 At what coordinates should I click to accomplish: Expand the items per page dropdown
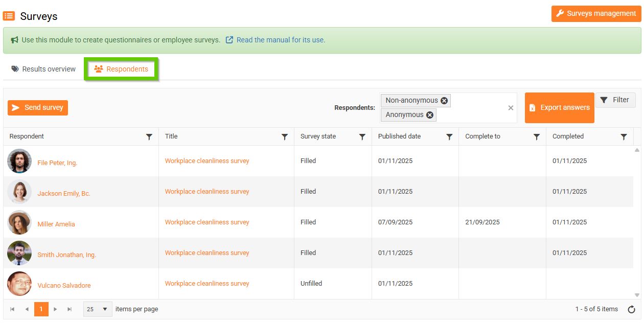pos(105,309)
